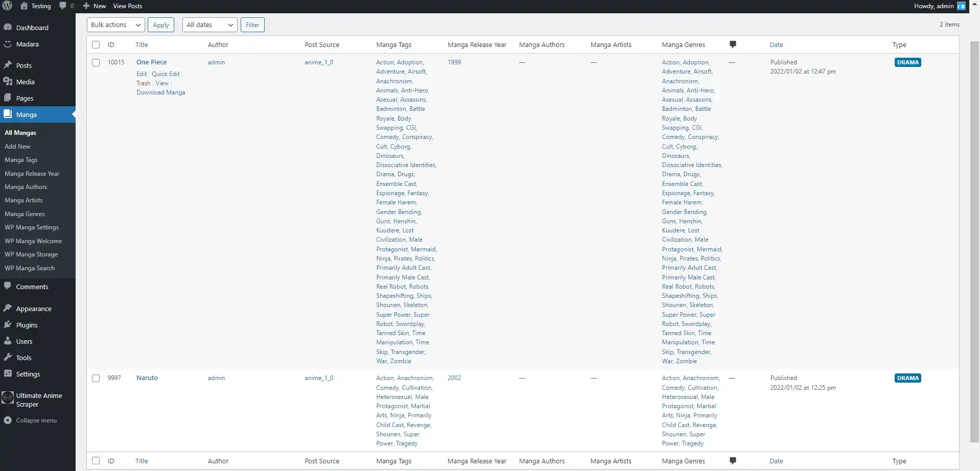
Task: Click the WordPress logo in admin bar
Action: (7, 6)
